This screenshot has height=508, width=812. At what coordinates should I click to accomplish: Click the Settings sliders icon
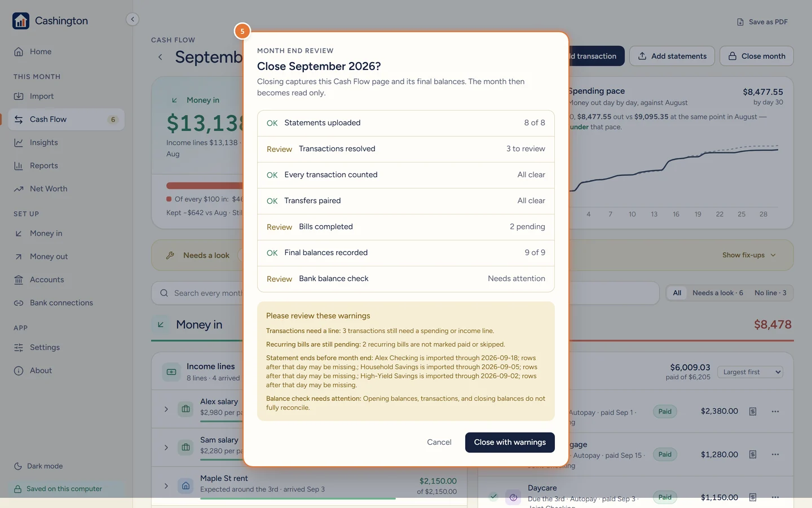click(19, 347)
